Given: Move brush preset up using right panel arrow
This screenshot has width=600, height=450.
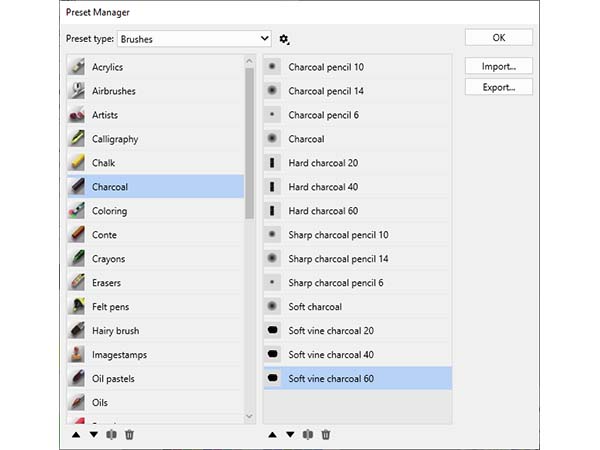Looking at the screenshot, I should (x=272, y=435).
